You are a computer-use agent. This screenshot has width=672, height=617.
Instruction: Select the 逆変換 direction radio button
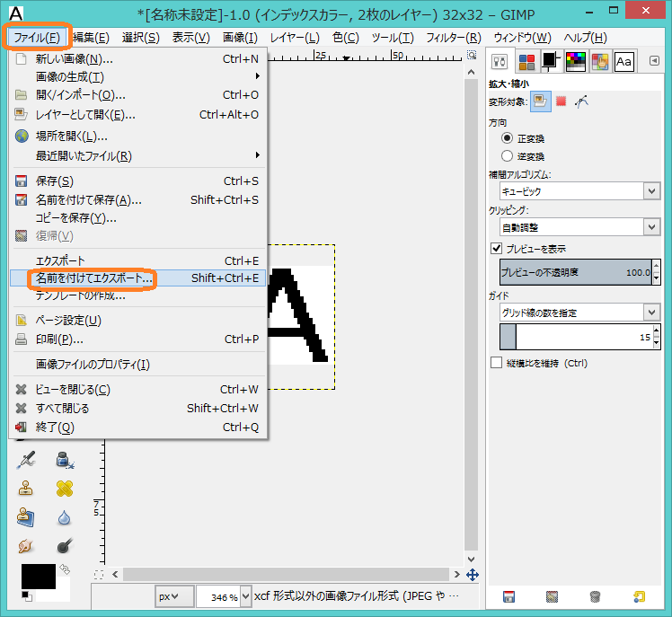pyautogui.click(x=507, y=156)
